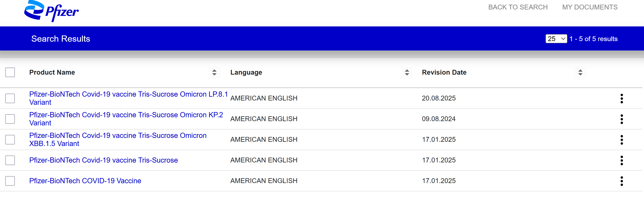Image resolution: width=644 pixels, height=206 pixels.
Task: Open the three-dot menu for the LP.8.1 Variant row
Action: pyautogui.click(x=621, y=98)
